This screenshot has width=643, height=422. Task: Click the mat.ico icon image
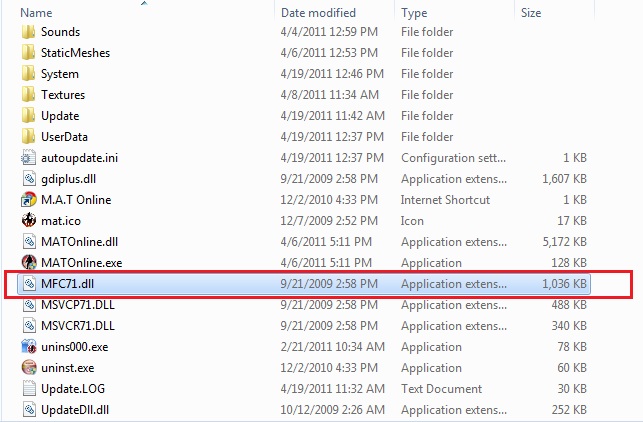29,221
